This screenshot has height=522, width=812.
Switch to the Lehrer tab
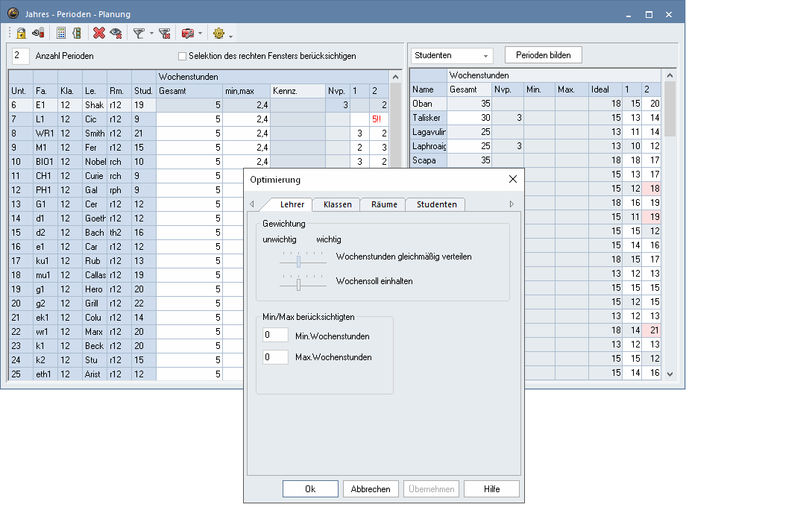pyautogui.click(x=292, y=204)
